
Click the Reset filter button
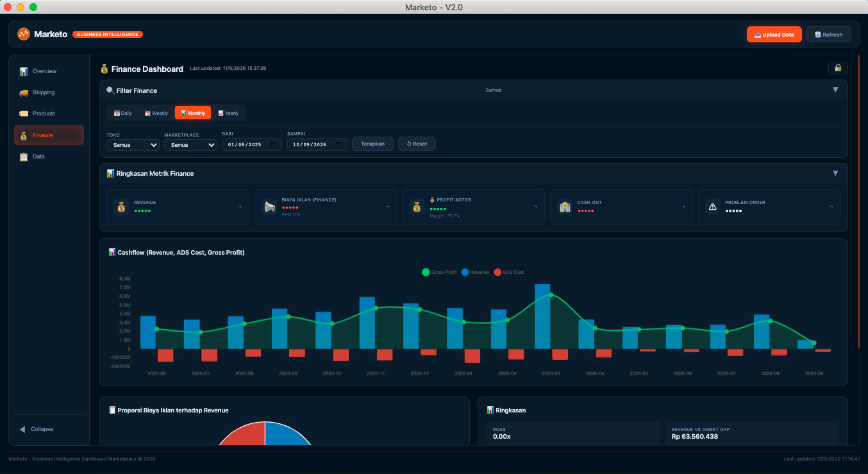417,144
